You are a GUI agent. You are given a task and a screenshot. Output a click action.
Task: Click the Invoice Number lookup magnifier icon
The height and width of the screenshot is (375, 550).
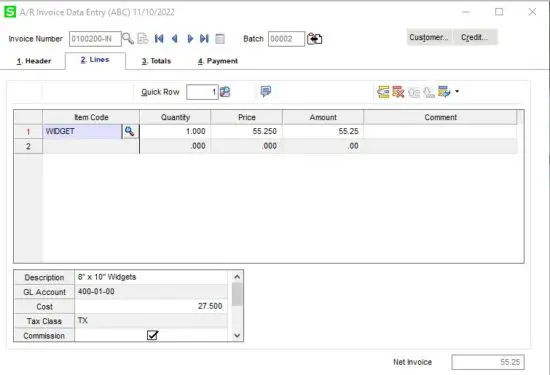128,39
